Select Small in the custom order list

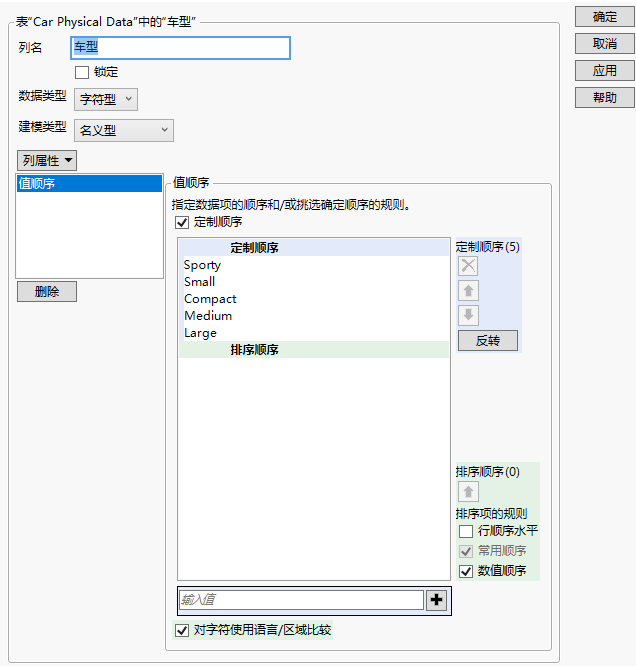coord(314,282)
